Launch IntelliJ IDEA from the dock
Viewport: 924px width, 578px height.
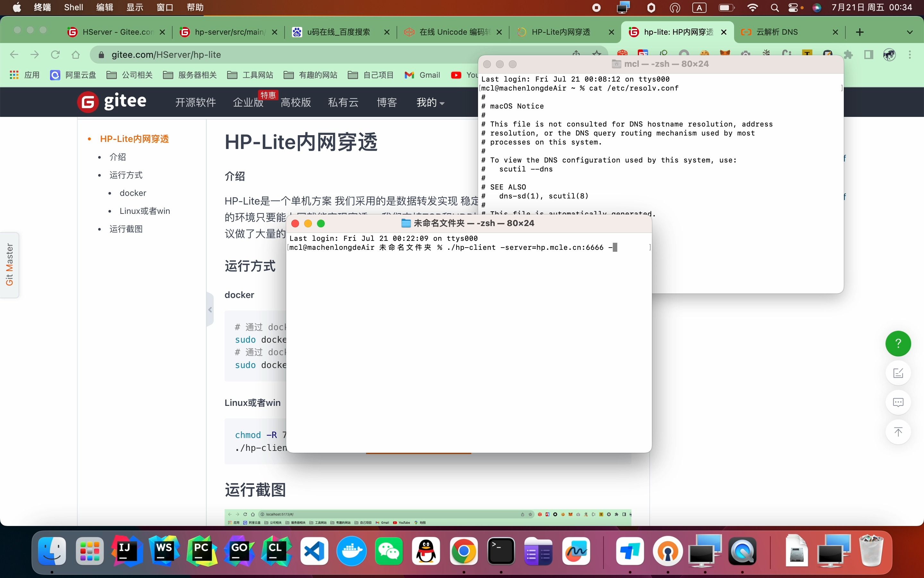[x=127, y=551]
